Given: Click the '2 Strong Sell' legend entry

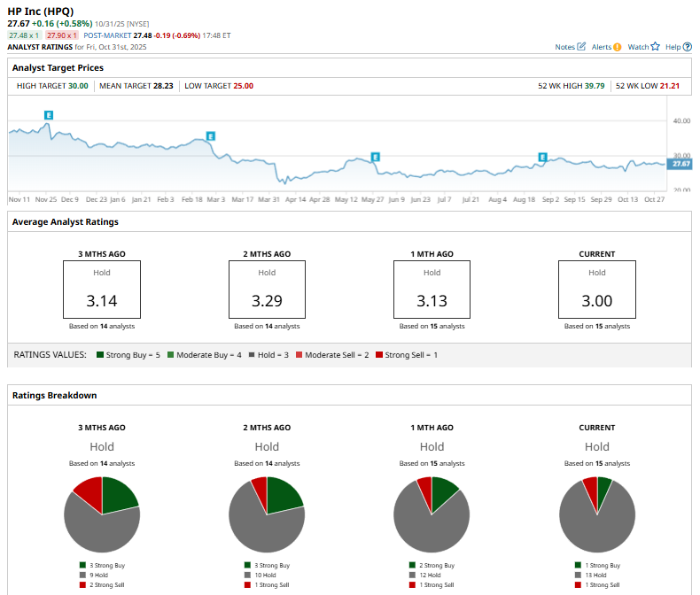Looking at the screenshot, I should tap(102, 584).
